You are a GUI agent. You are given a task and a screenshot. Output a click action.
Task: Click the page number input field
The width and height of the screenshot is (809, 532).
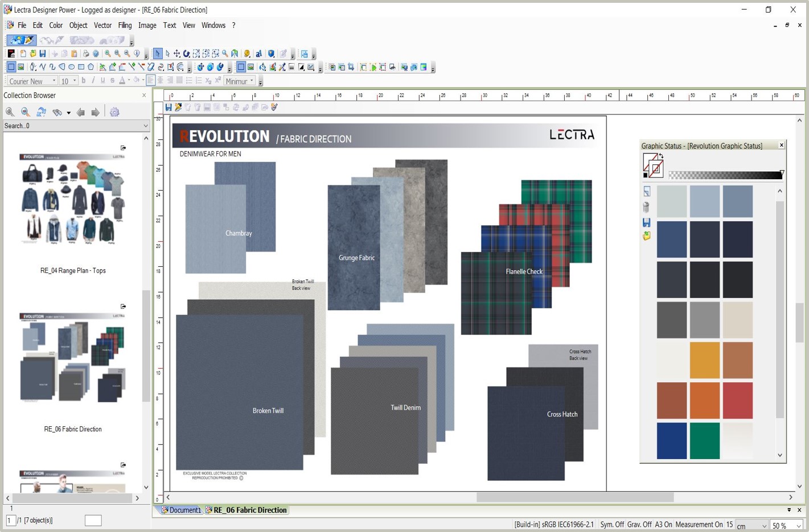click(11, 521)
